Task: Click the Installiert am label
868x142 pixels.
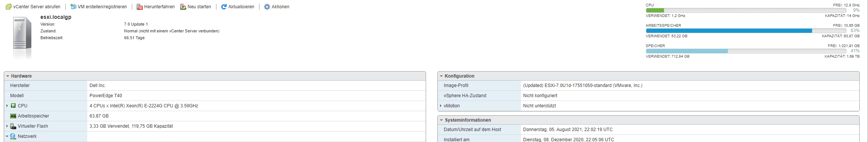Action: 457,140
